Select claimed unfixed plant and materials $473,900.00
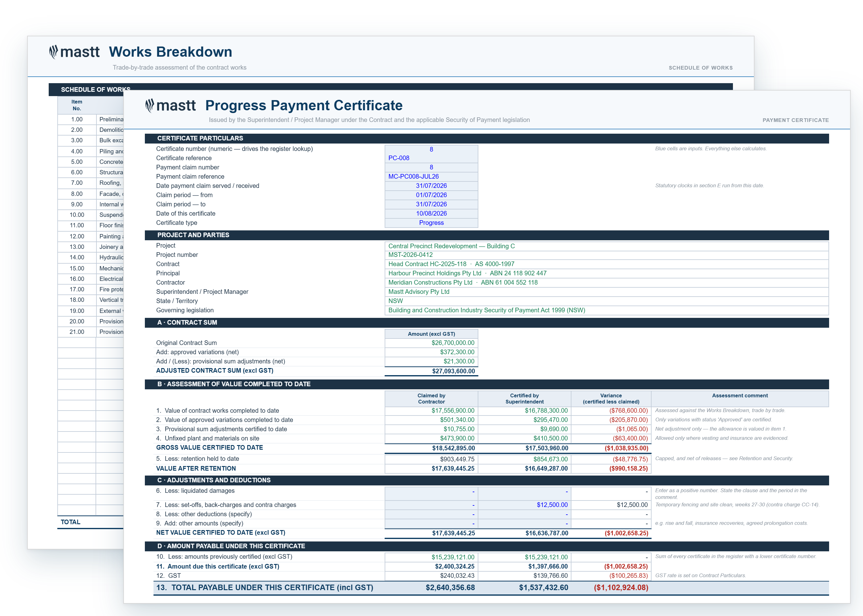 click(431, 439)
